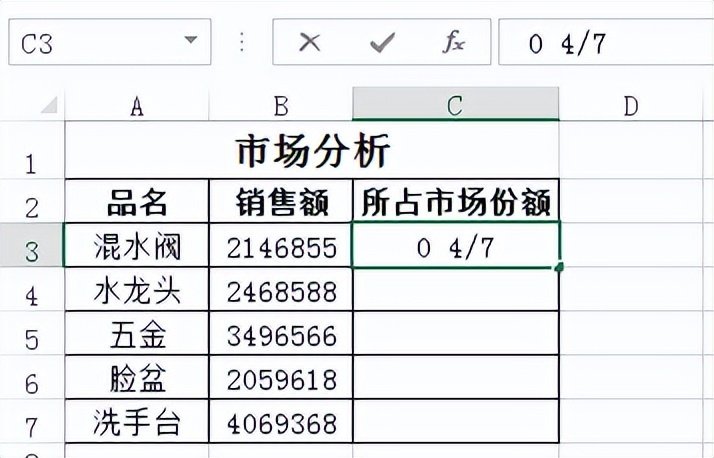The width and height of the screenshot is (714, 458).
Task: Click the header cell 品名
Action: pyautogui.click(x=137, y=201)
